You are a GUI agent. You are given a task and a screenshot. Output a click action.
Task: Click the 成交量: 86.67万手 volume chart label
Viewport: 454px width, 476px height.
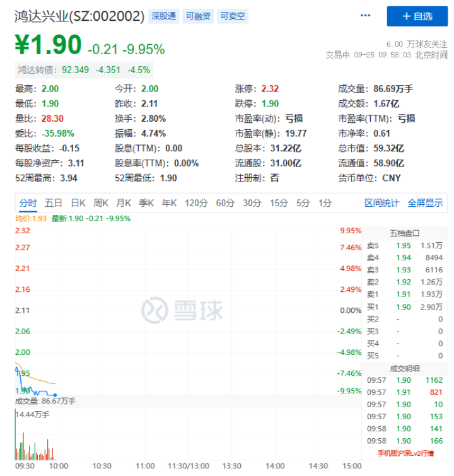tap(45, 401)
